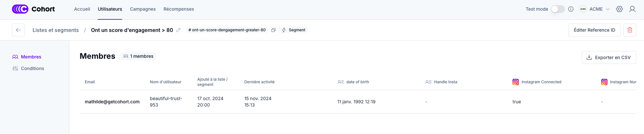Copy the segment reference ID
This screenshot has height=134, width=644.
point(273,30)
